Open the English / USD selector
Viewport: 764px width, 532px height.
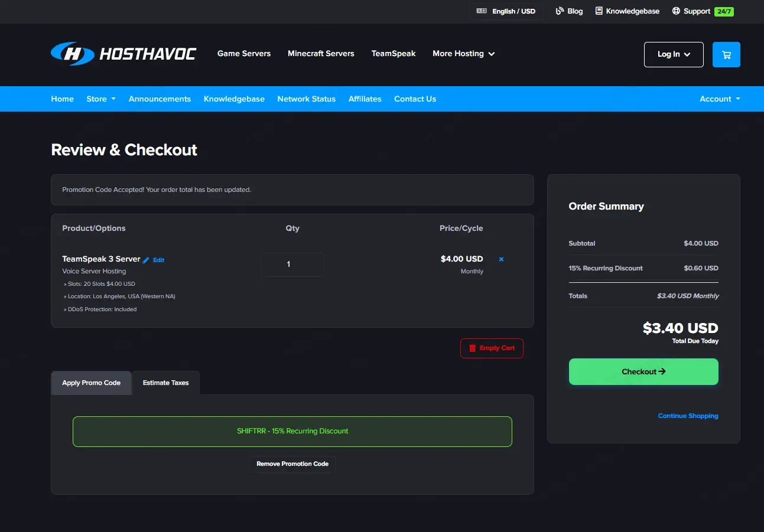(506, 11)
